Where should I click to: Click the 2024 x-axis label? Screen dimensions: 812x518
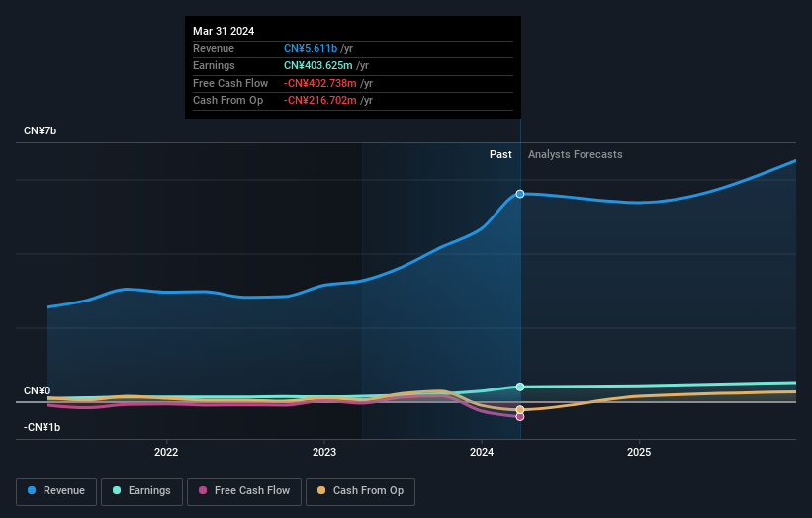tap(482, 452)
